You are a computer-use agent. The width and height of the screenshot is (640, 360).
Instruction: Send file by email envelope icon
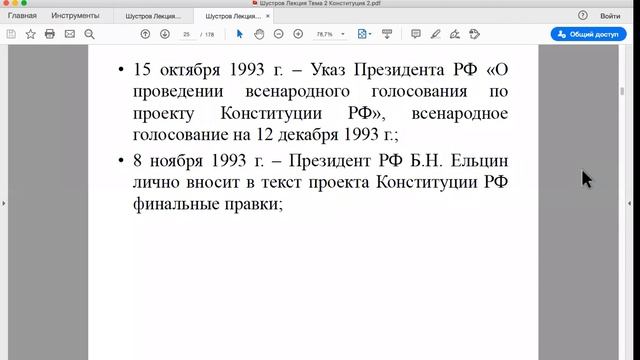tap(70, 34)
